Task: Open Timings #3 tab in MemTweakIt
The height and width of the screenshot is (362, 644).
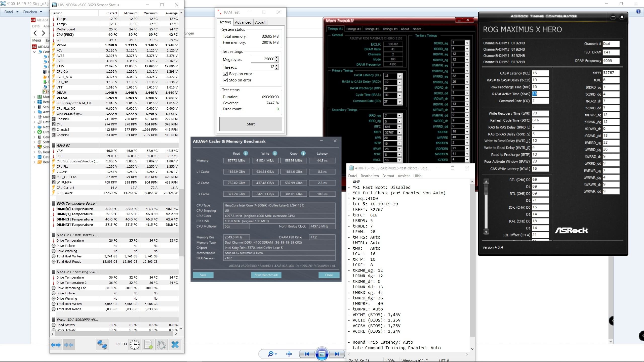Action: (372, 29)
